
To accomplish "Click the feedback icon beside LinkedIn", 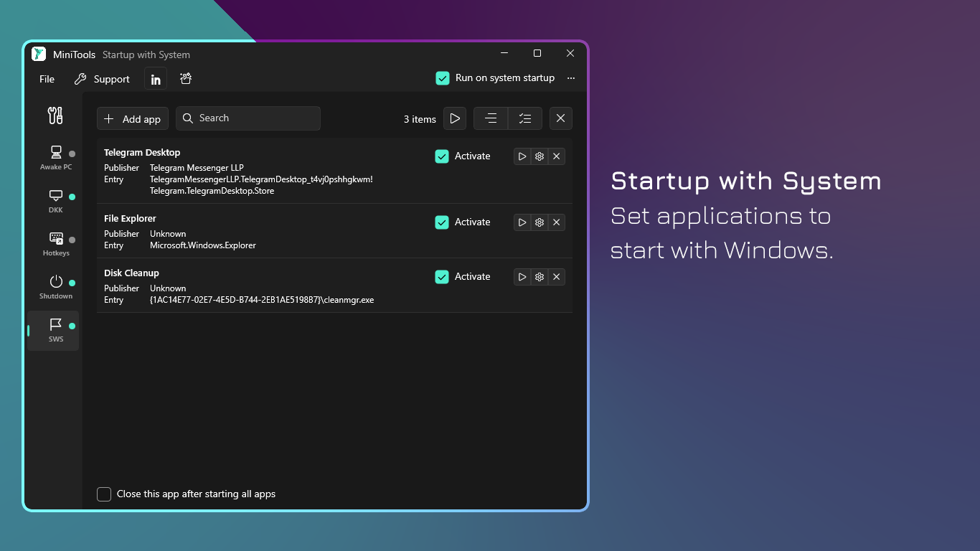I will [x=186, y=79].
